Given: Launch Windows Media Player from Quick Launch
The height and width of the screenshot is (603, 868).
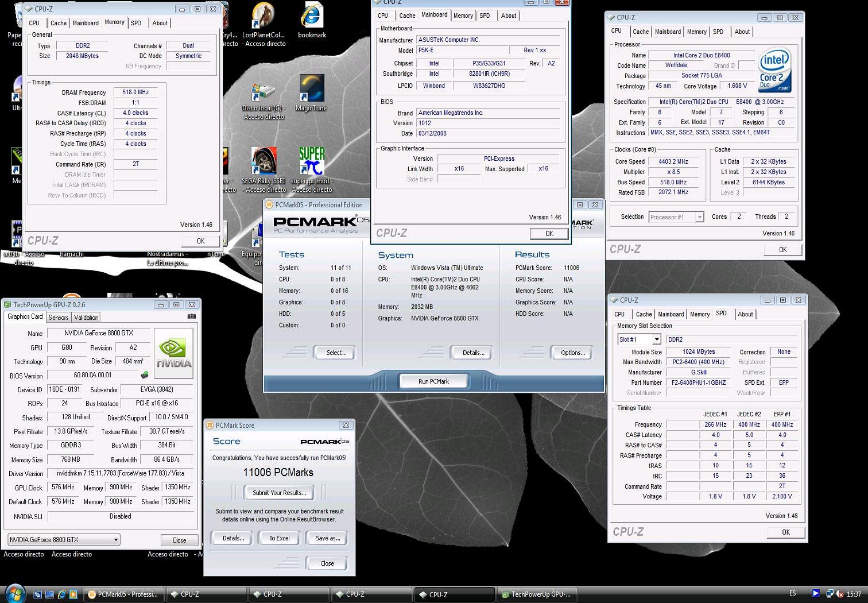Looking at the screenshot, I should click(x=72, y=594).
